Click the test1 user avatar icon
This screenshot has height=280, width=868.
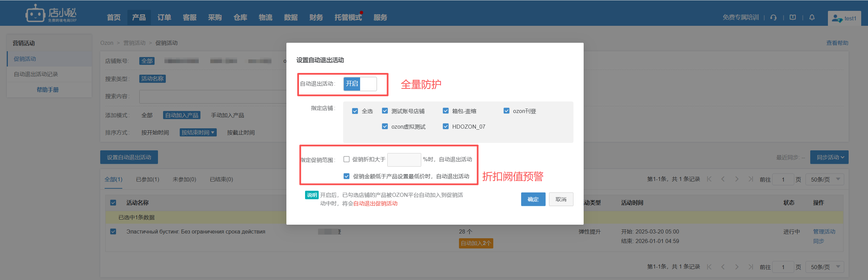coord(837,18)
